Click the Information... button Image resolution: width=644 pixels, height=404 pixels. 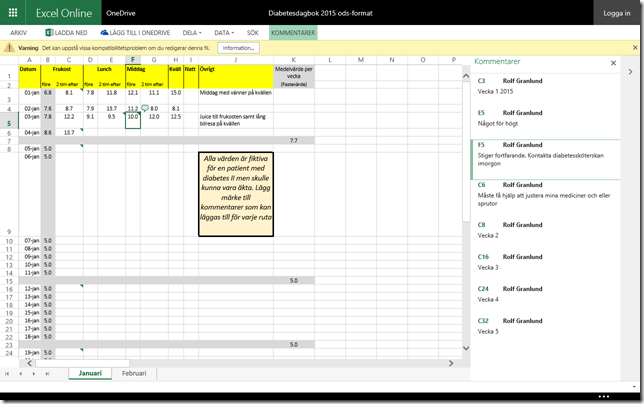point(238,47)
